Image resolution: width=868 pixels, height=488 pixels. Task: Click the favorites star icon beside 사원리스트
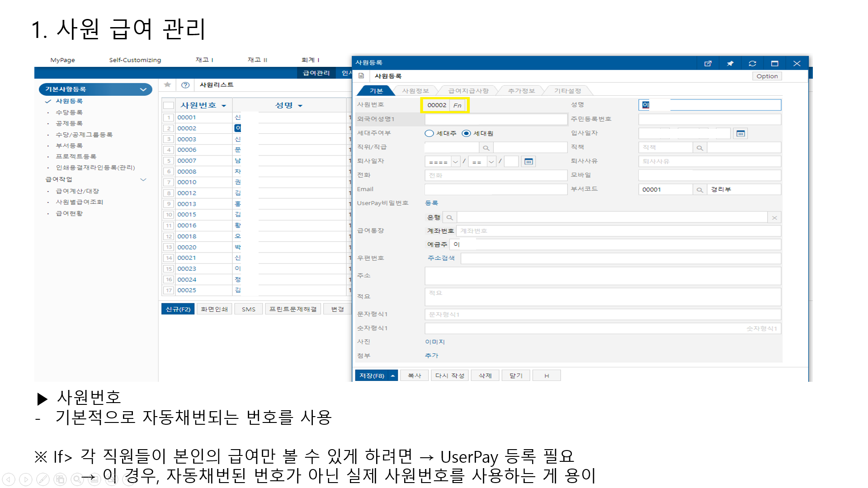(167, 84)
